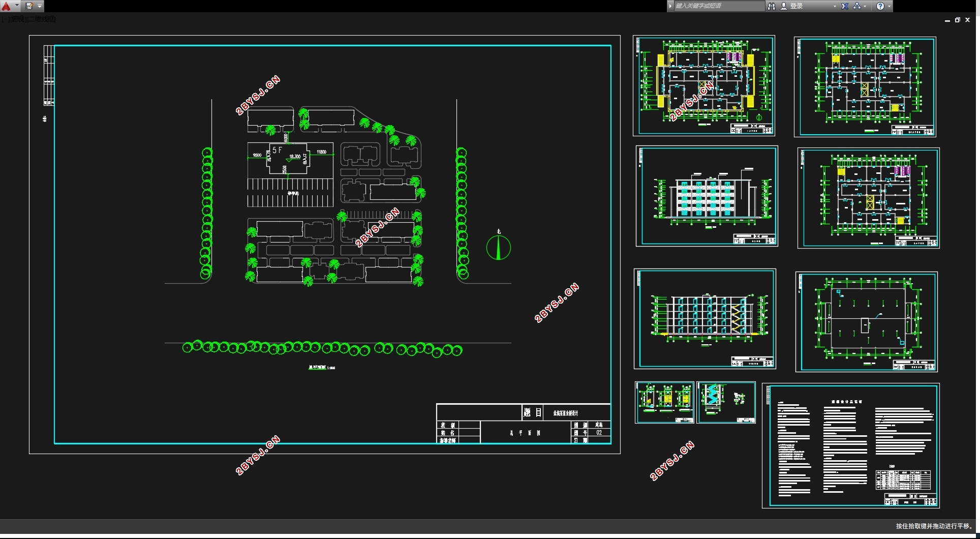The width and height of the screenshot is (980, 539).
Task: Restore down the drawing window
Action: (x=957, y=20)
